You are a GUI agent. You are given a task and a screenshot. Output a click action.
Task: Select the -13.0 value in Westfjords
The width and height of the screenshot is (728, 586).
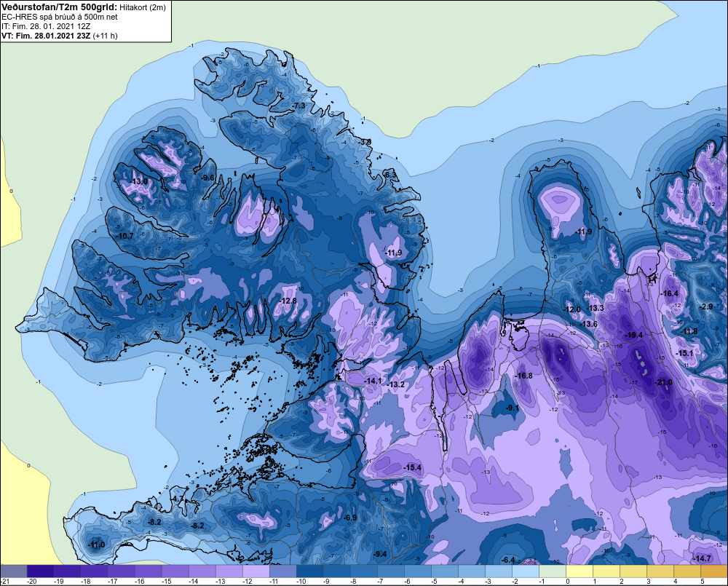[139, 181]
